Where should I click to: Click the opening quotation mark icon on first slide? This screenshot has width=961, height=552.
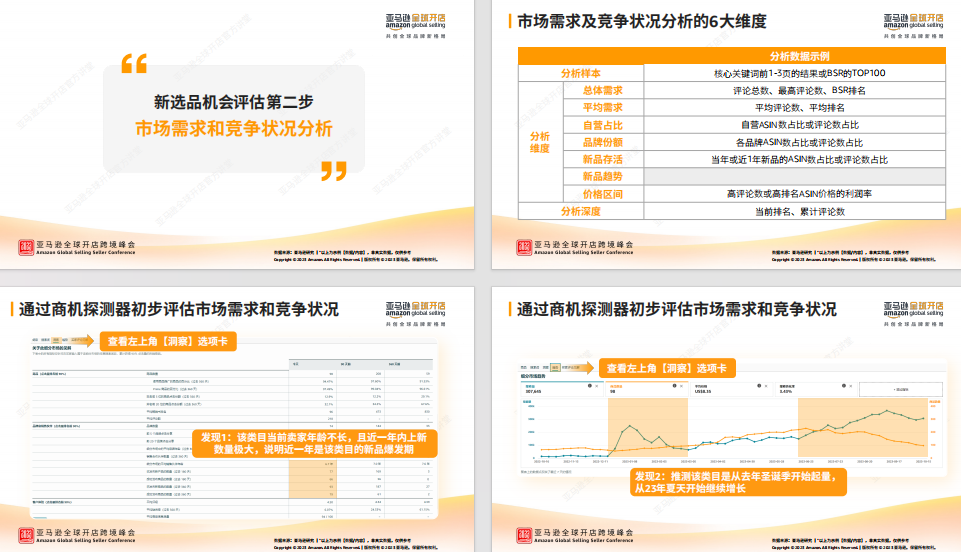tap(134, 64)
